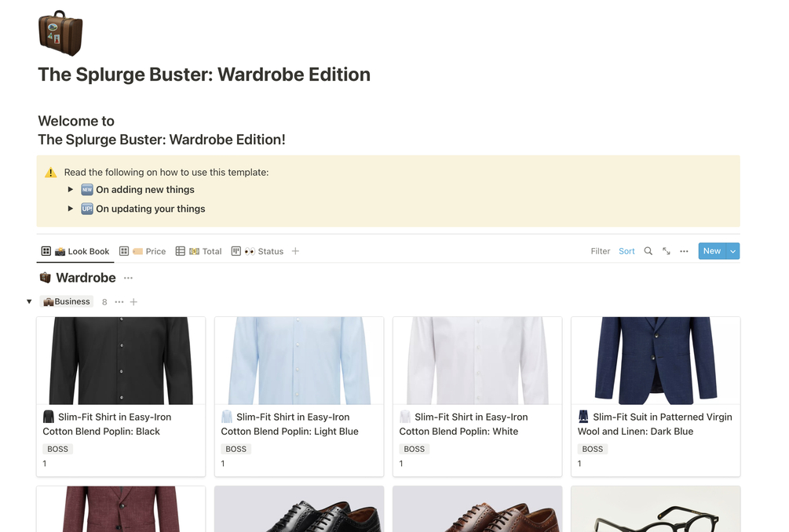This screenshot has height=532, width=789.
Task: Open Business group options ellipsis
Action: pos(119,302)
